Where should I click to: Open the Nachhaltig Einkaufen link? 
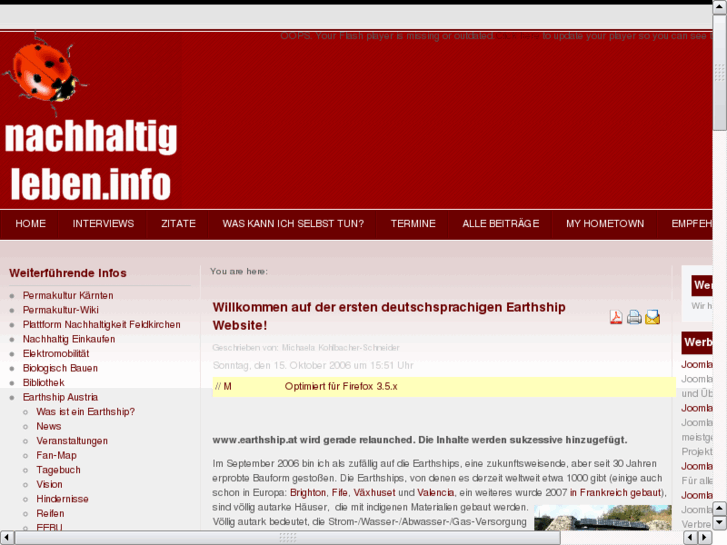click(x=69, y=339)
